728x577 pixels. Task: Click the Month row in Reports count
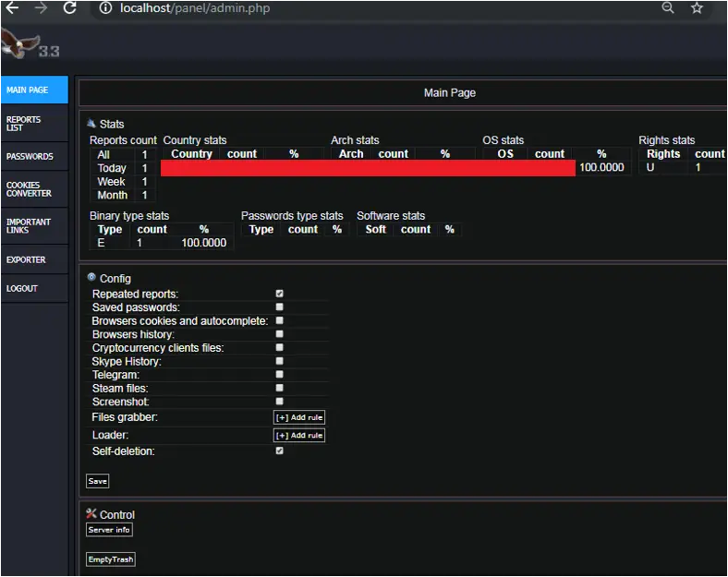(123, 196)
